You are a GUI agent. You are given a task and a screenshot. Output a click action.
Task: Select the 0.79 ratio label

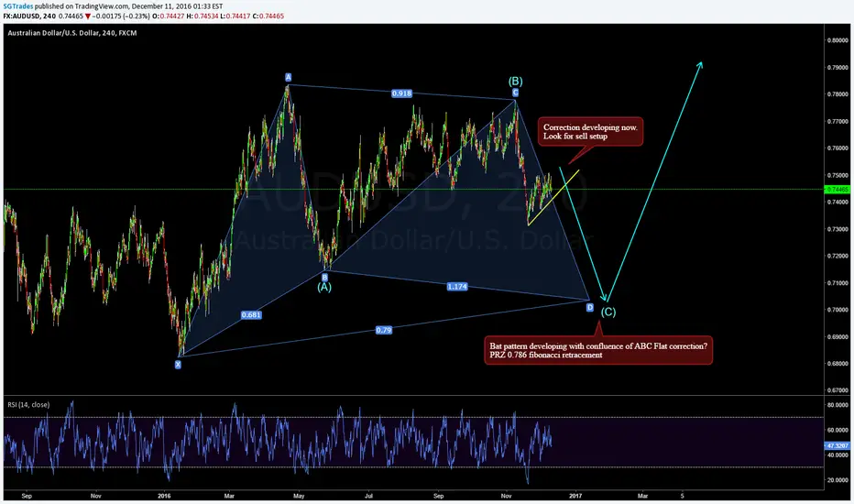[x=383, y=330]
